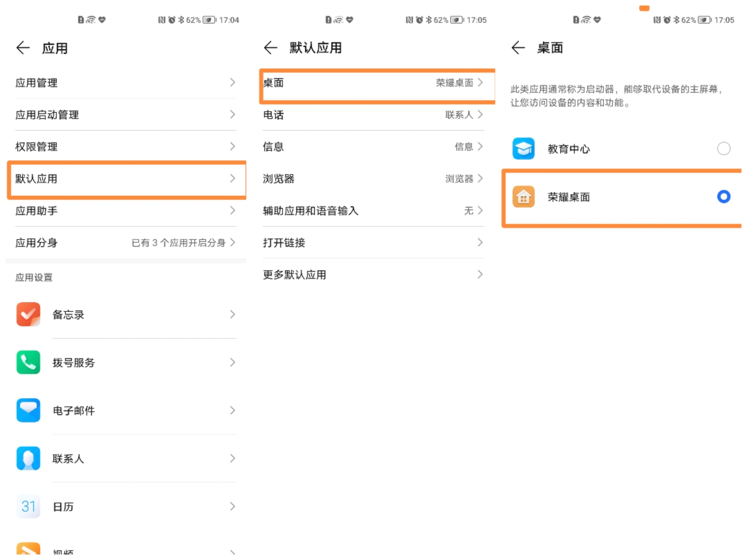The image size is (747, 560).
Task: Tap 备忘录 app settings row label
Action: (68, 315)
